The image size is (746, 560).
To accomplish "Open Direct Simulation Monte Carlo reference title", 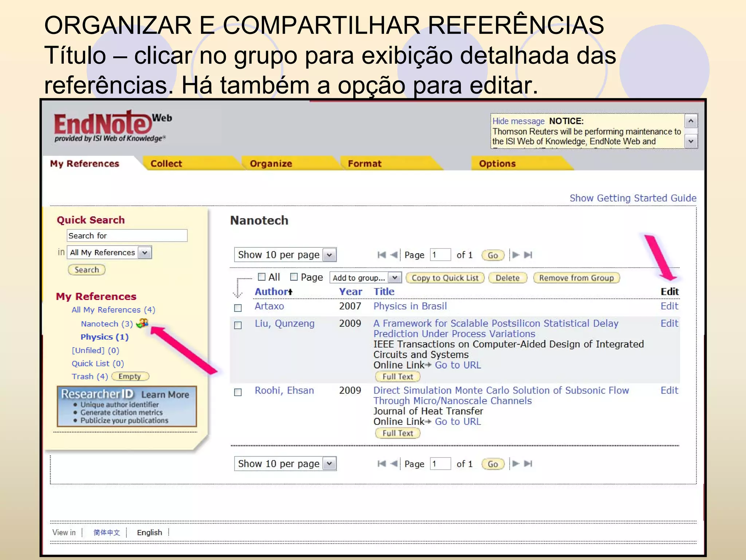I will pos(501,395).
